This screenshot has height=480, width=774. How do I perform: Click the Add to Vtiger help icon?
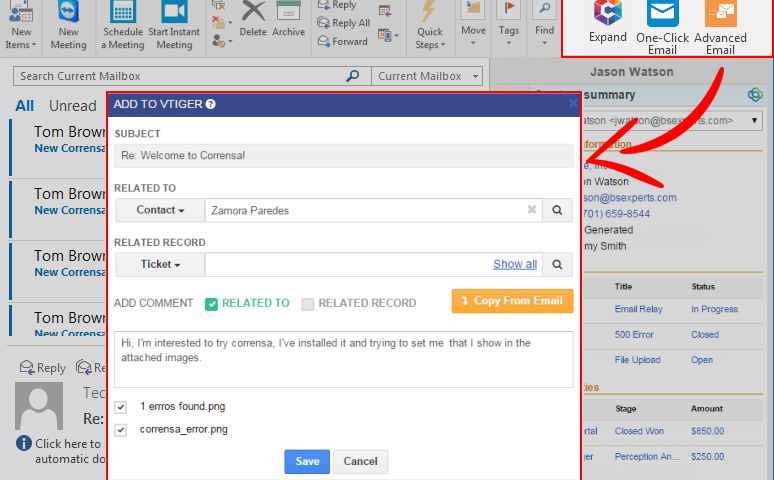point(210,104)
